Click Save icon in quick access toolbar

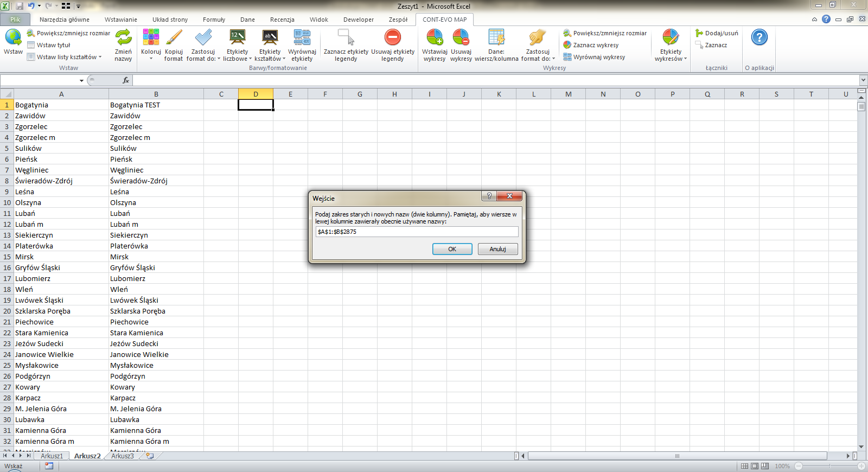(x=20, y=6)
